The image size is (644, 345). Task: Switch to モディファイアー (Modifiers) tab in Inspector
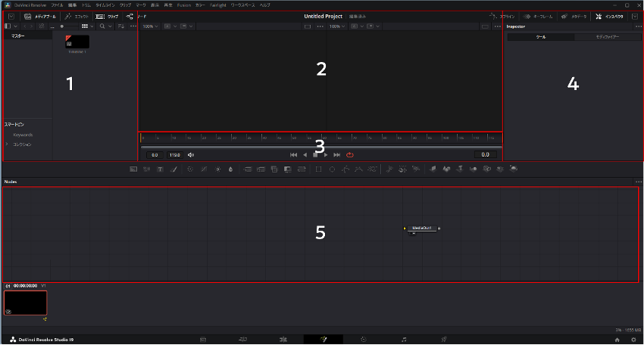point(608,37)
